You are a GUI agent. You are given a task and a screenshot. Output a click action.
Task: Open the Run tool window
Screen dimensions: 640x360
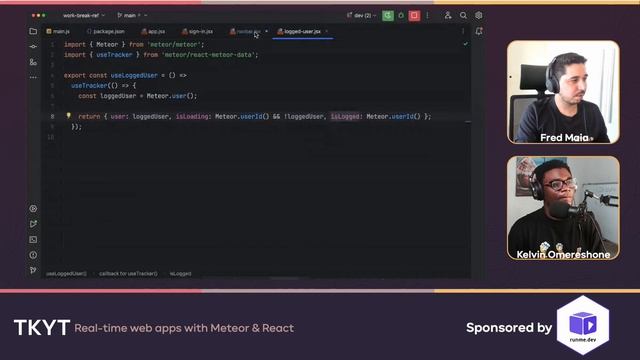coord(33,224)
